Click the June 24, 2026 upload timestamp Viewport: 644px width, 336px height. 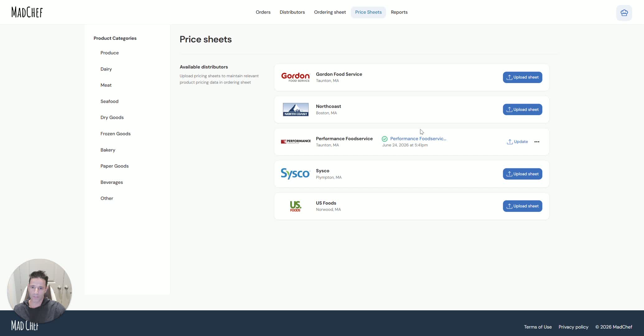405,145
